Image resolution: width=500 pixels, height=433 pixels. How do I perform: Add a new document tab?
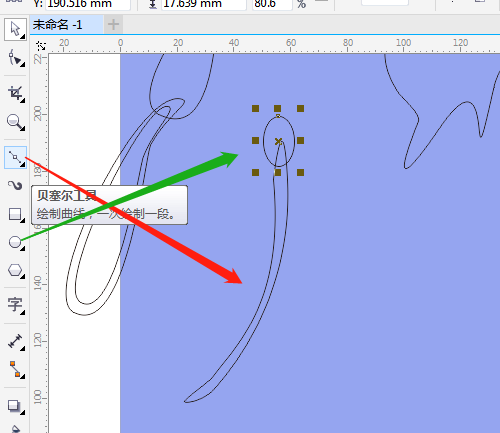(x=113, y=24)
